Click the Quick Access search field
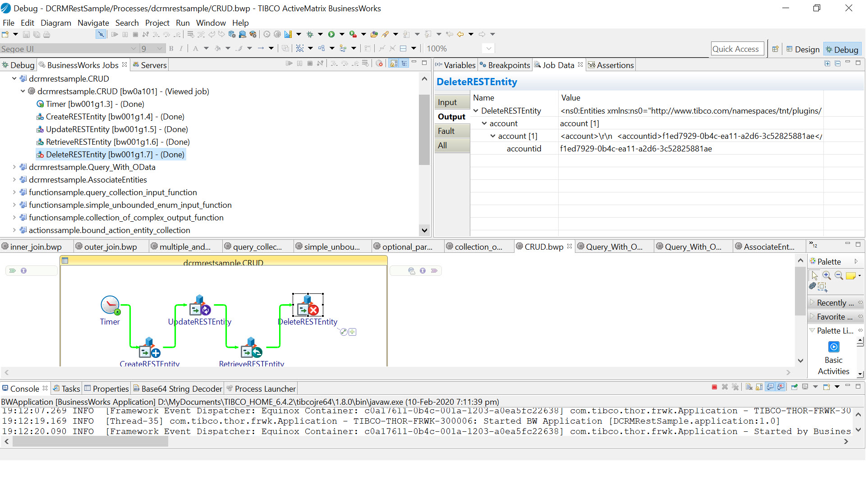Image resolution: width=868 pixels, height=480 pixels. tap(737, 49)
